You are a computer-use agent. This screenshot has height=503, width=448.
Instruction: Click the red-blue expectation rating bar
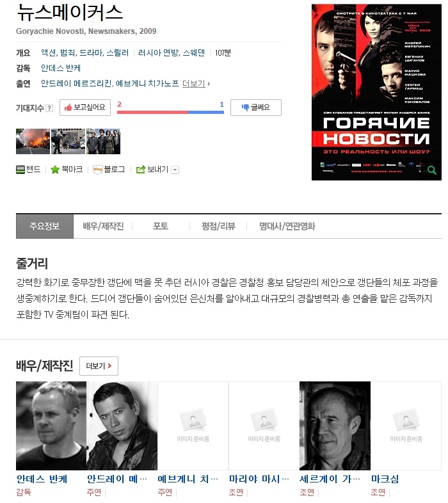tap(170, 112)
